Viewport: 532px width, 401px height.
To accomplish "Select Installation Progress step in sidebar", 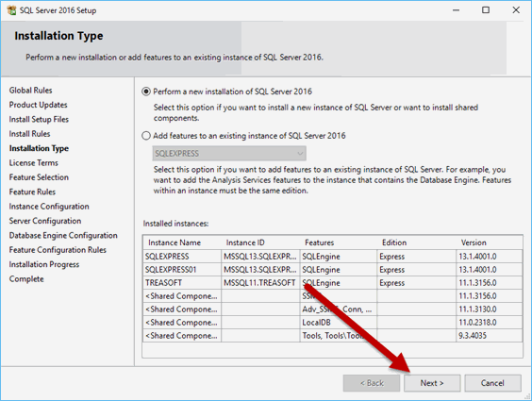I will tap(44, 264).
